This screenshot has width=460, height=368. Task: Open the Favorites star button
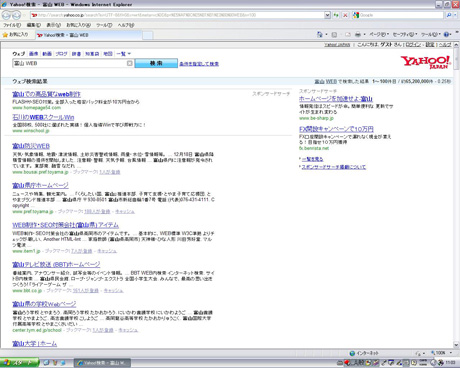15,35
